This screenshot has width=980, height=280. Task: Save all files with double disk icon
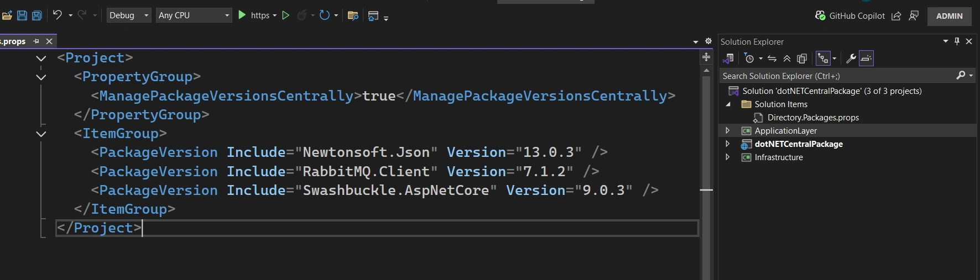click(37, 15)
